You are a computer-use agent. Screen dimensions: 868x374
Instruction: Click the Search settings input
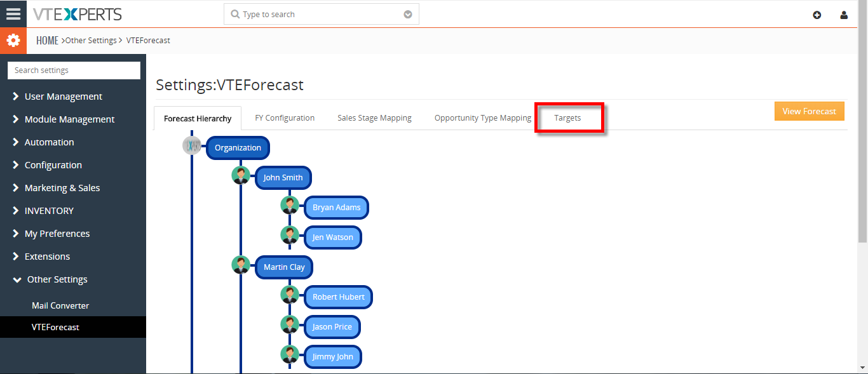[74, 70]
